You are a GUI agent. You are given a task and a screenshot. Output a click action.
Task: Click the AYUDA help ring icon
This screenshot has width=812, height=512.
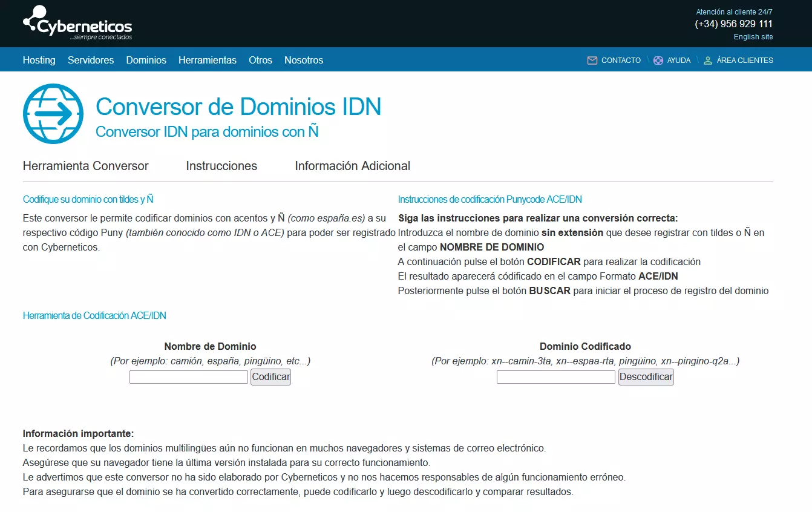(x=657, y=60)
